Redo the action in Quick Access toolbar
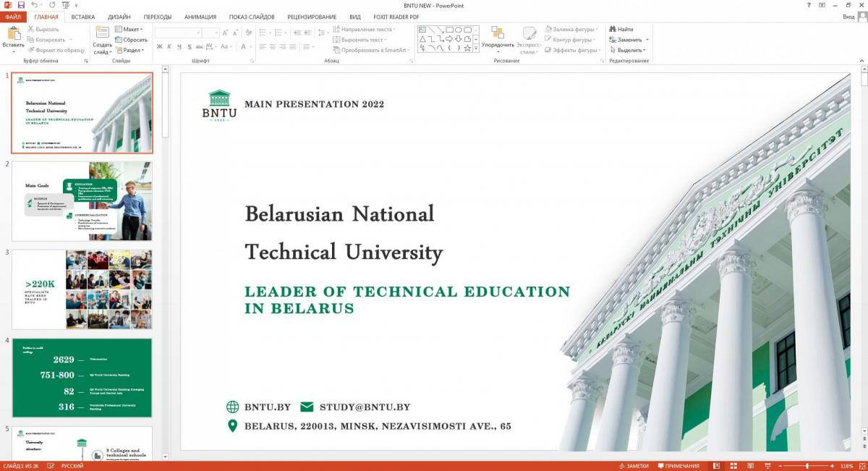 coord(52,5)
